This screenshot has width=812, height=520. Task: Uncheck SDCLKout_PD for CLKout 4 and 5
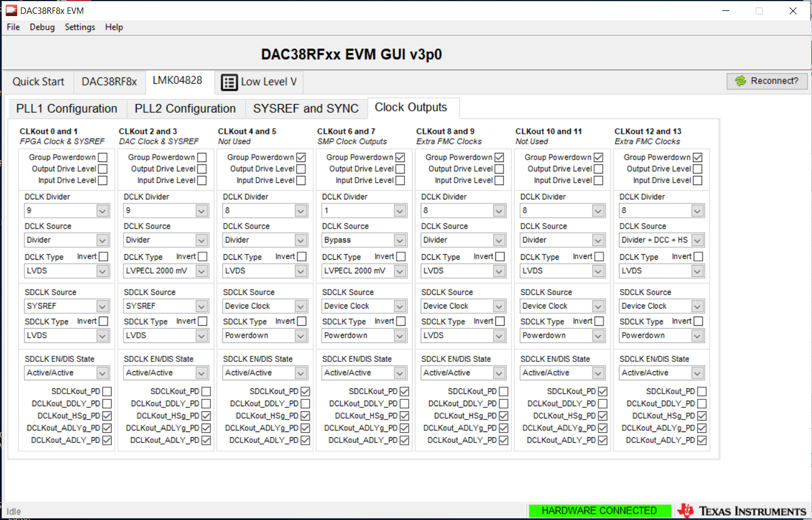tap(305, 391)
